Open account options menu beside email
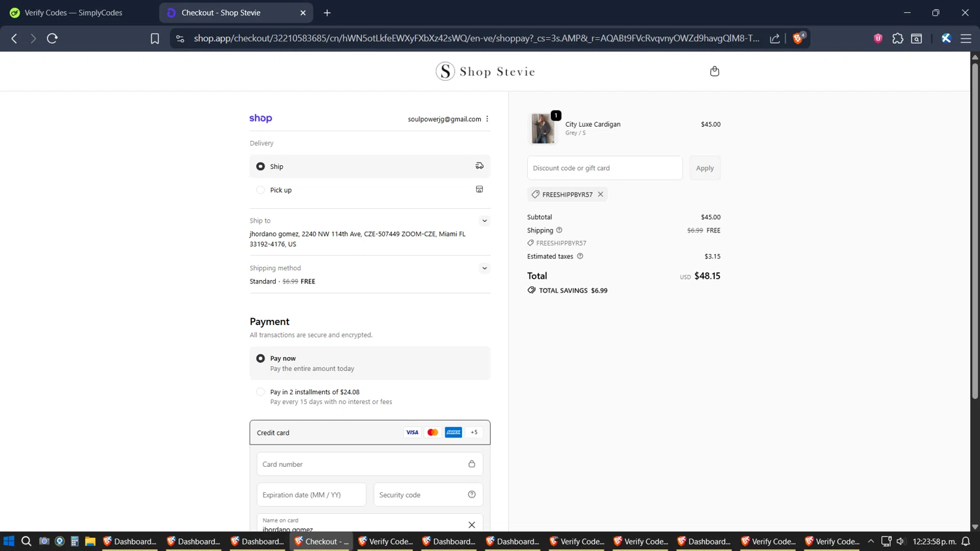The width and height of the screenshot is (980, 551). (487, 119)
